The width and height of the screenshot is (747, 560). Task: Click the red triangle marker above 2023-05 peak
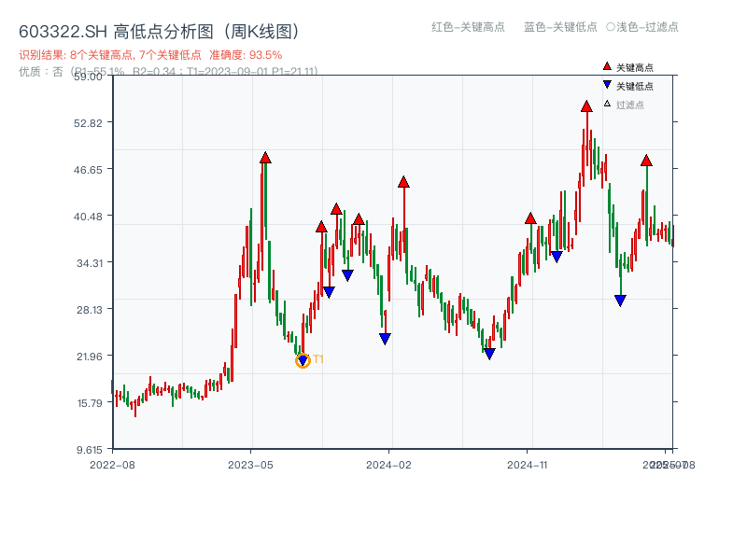point(266,156)
